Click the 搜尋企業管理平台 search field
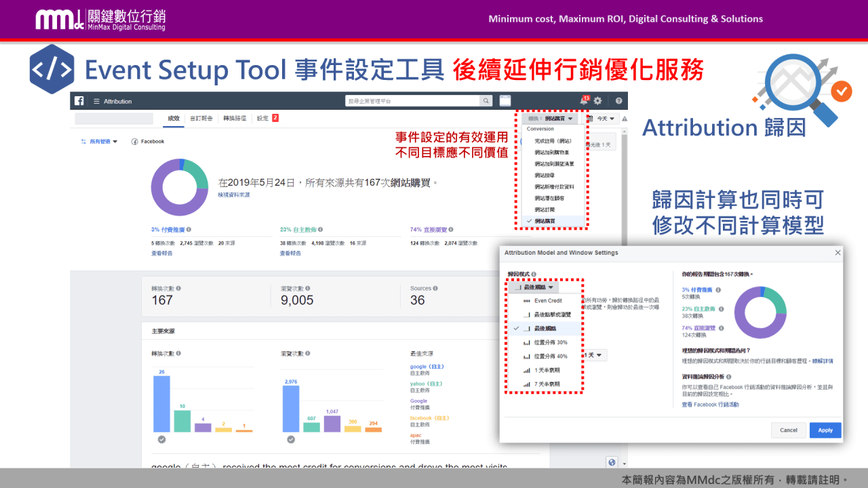The image size is (868, 488). 407,102
